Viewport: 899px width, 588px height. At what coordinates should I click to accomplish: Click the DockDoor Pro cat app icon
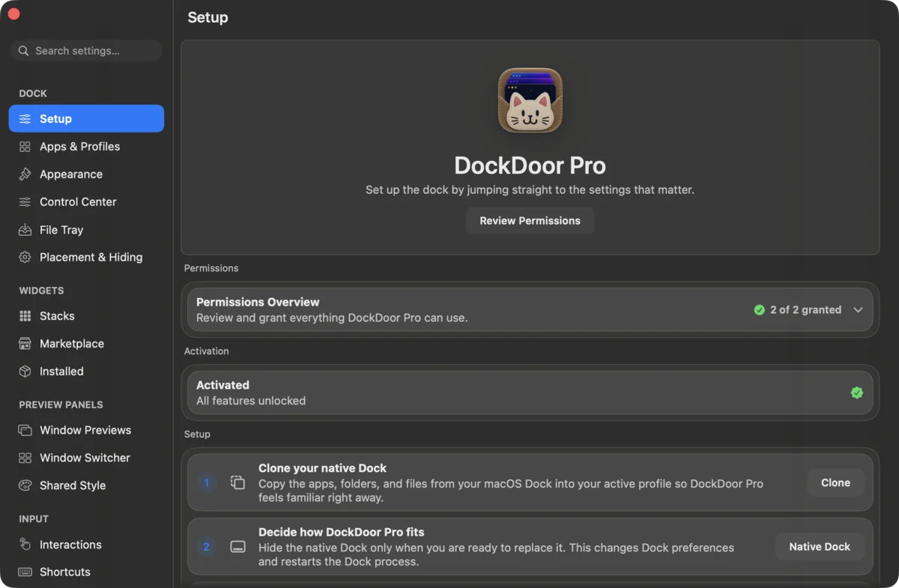pyautogui.click(x=530, y=100)
